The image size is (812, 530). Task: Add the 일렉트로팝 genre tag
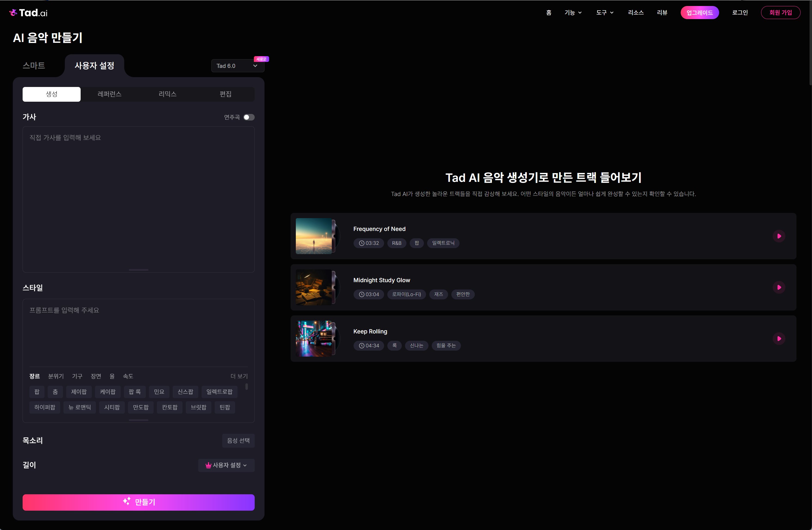pos(219,392)
